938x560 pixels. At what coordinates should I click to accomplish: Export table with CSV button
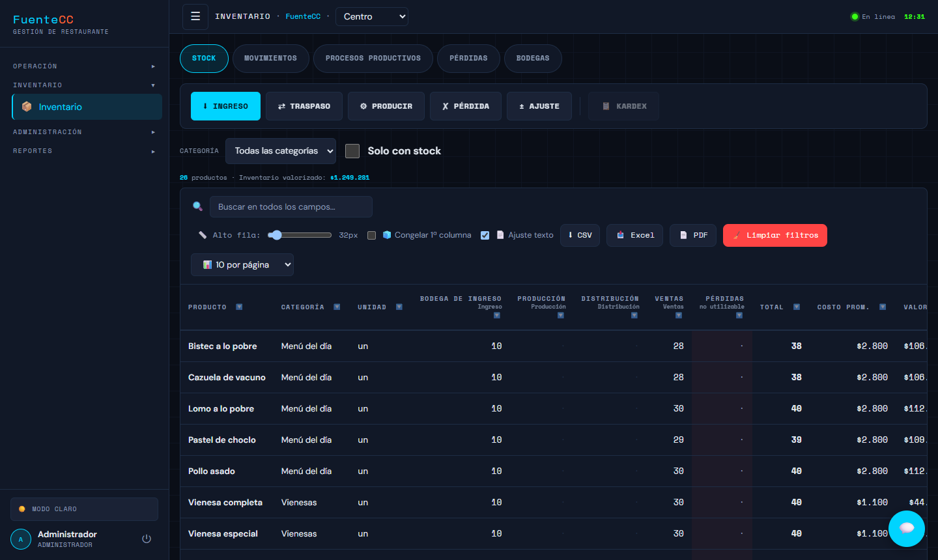(x=580, y=236)
